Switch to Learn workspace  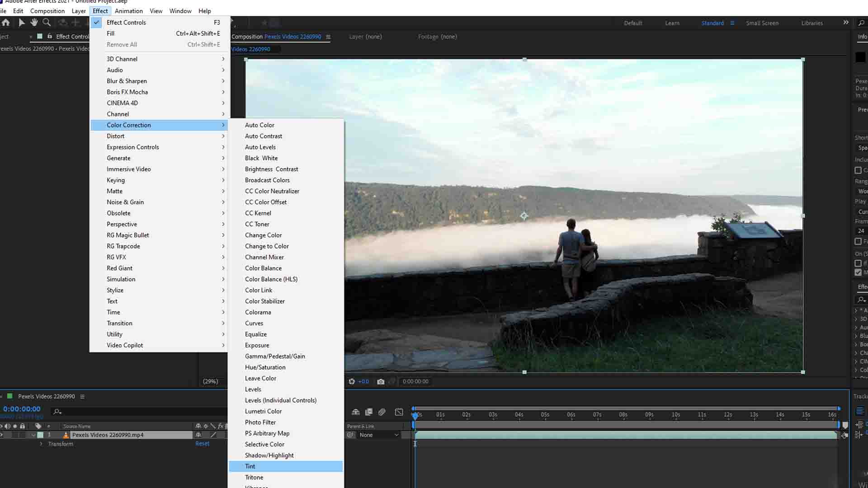click(672, 23)
